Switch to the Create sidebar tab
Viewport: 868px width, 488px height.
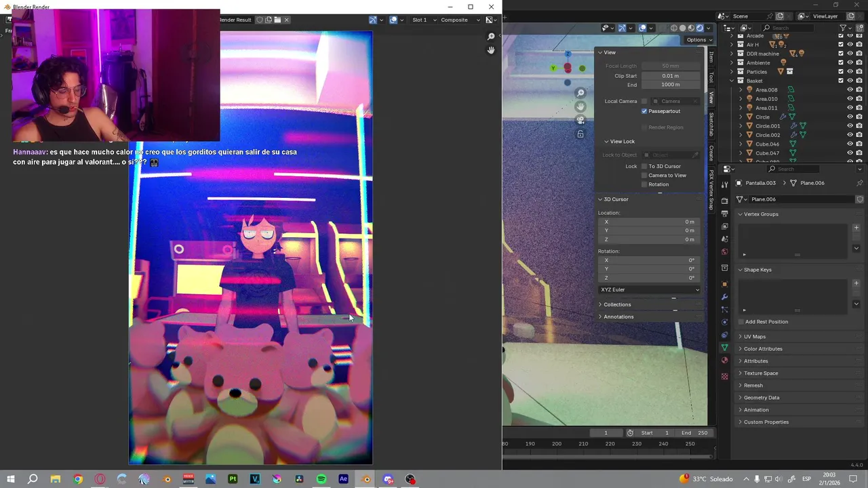[x=711, y=152]
